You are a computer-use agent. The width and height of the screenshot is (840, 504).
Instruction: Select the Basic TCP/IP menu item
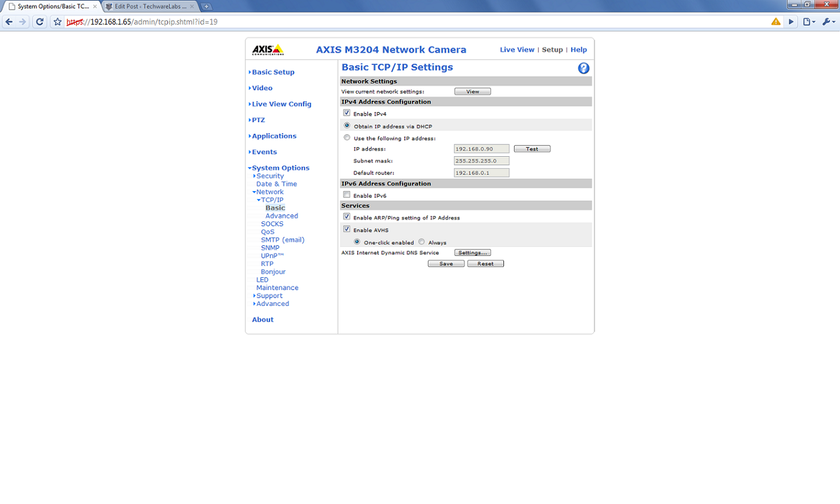275,207
